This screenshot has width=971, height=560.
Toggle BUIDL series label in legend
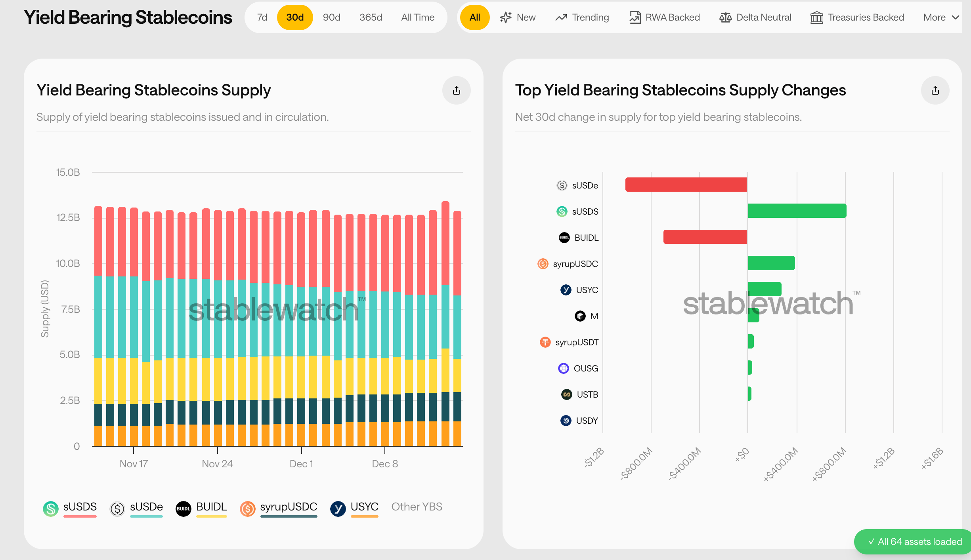(211, 507)
